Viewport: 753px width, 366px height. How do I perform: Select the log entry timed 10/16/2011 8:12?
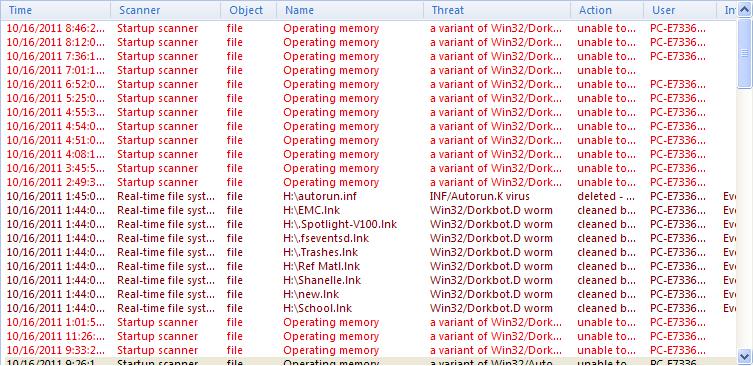369,42
